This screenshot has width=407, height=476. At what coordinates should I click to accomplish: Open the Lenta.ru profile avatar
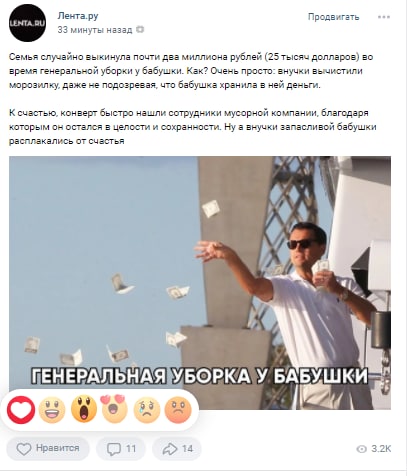[27, 23]
